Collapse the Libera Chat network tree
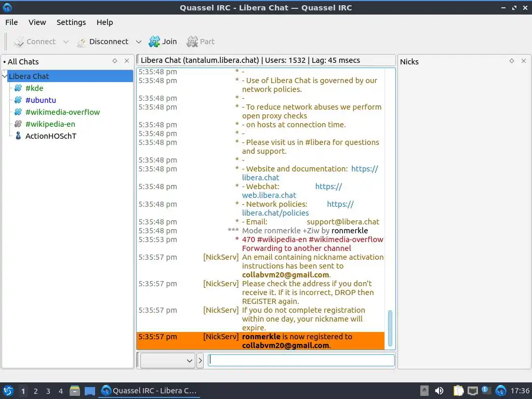This screenshot has width=532, height=399. [x=4, y=76]
